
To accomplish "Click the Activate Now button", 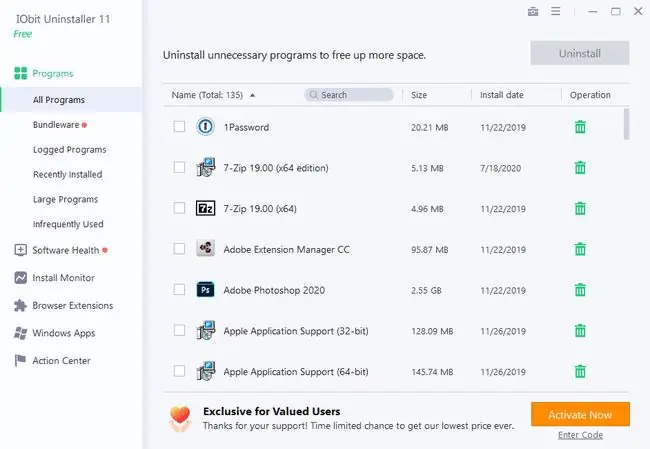I will 580,414.
